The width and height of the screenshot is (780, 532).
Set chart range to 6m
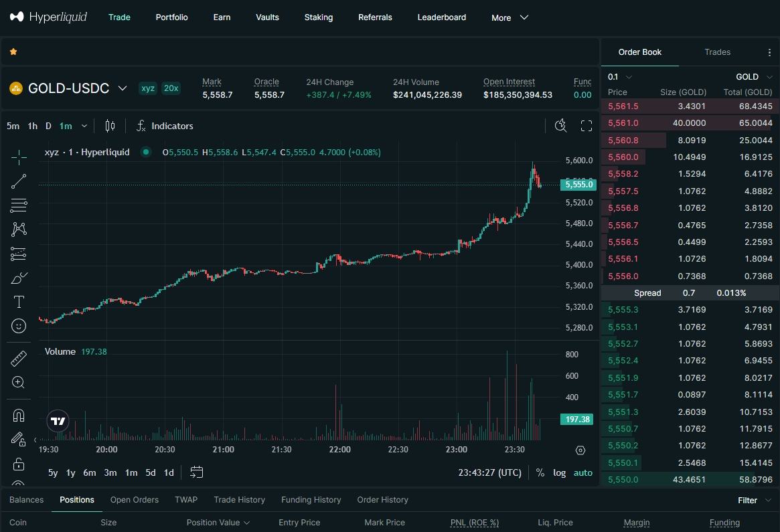[x=90, y=473]
